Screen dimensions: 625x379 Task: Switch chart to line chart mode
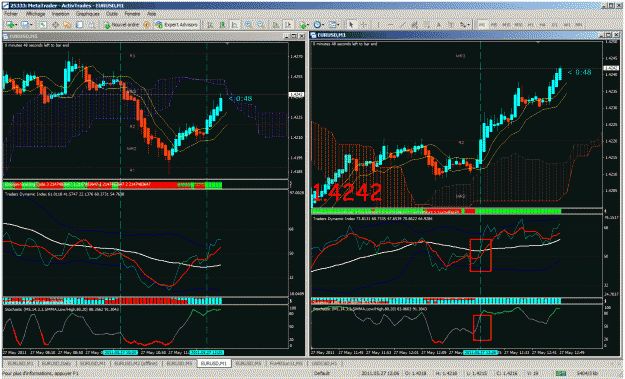click(235, 25)
